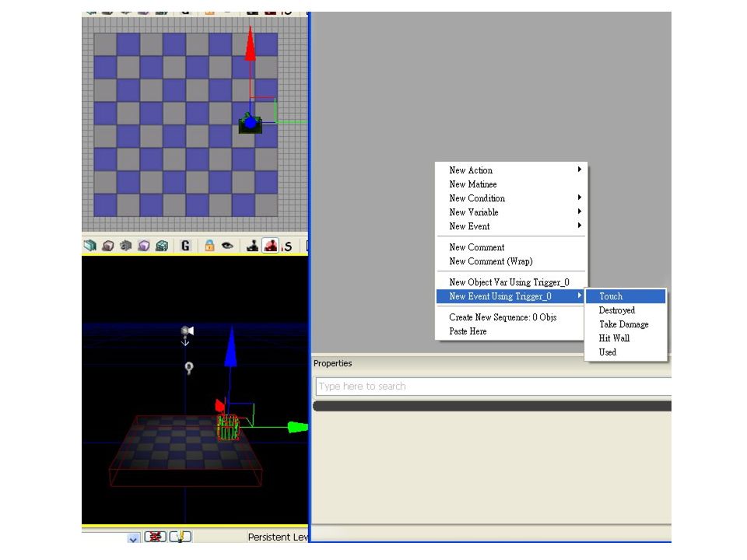Click the red up arrow gizmo in top viewport
The image size is (747, 560).
pyautogui.click(x=250, y=44)
